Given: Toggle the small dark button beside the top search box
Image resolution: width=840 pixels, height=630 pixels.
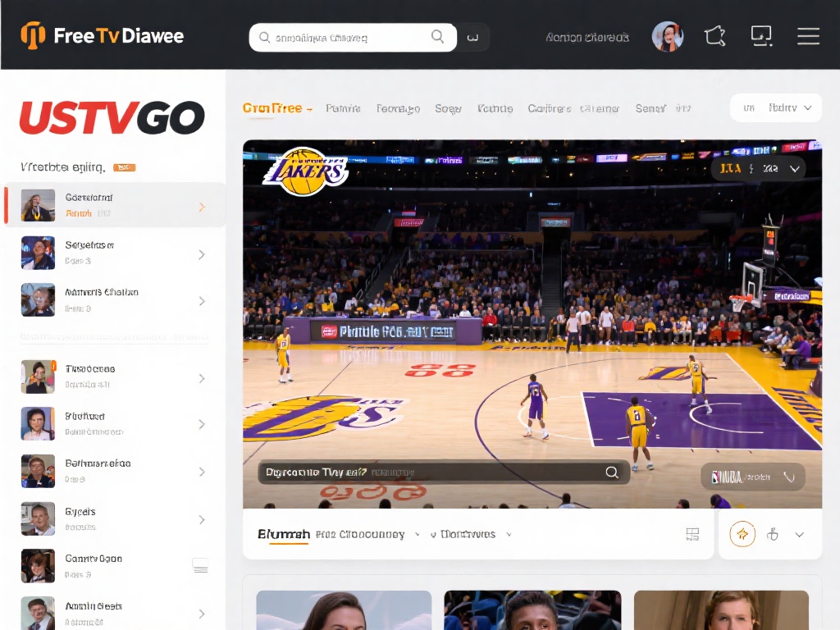Looking at the screenshot, I should (x=473, y=38).
